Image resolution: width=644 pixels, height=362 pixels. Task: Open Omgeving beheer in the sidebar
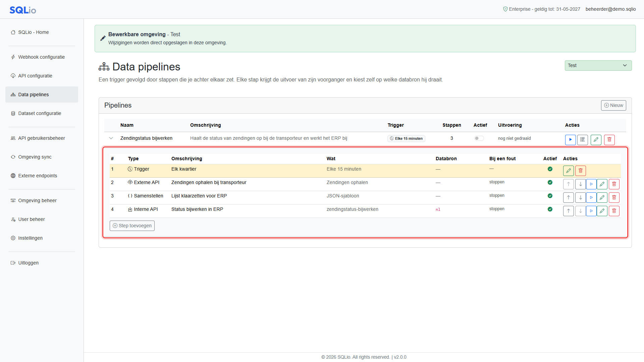pos(42,200)
